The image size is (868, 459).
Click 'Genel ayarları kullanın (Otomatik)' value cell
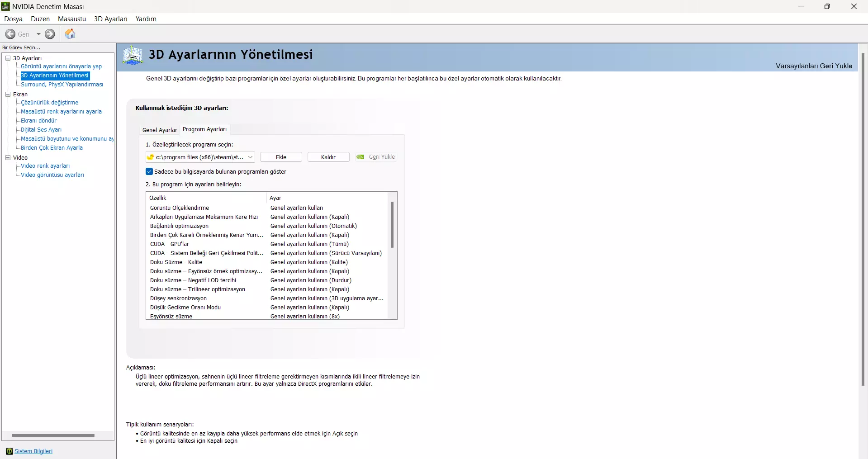pyautogui.click(x=313, y=226)
